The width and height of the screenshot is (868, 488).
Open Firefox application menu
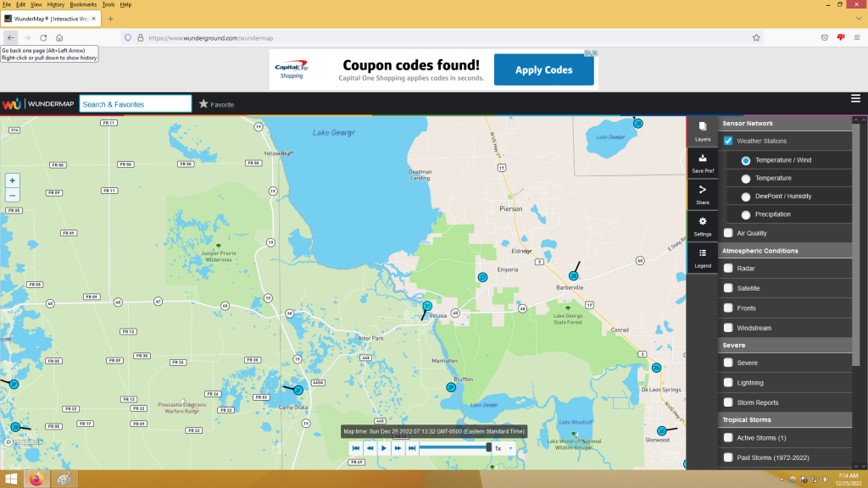857,37
